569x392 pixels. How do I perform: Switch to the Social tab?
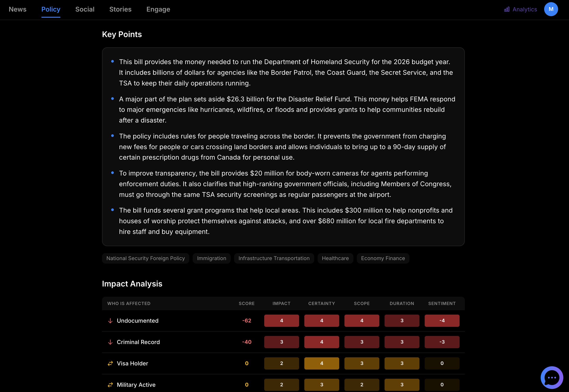[85, 9]
